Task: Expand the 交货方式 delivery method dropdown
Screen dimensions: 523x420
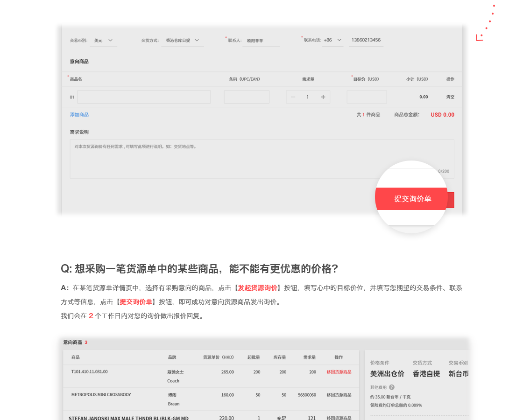Action: (183, 41)
